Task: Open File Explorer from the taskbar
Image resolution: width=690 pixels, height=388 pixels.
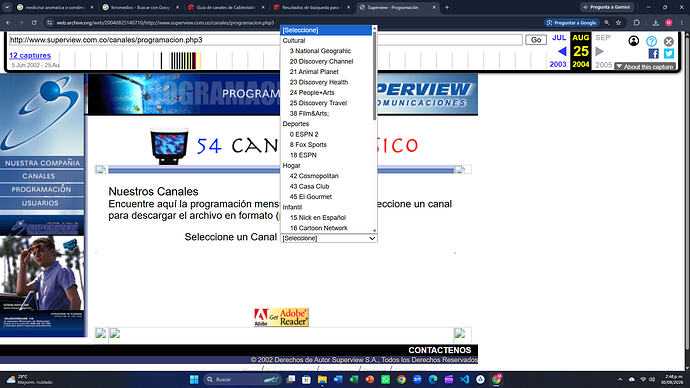Action: (x=322, y=379)
